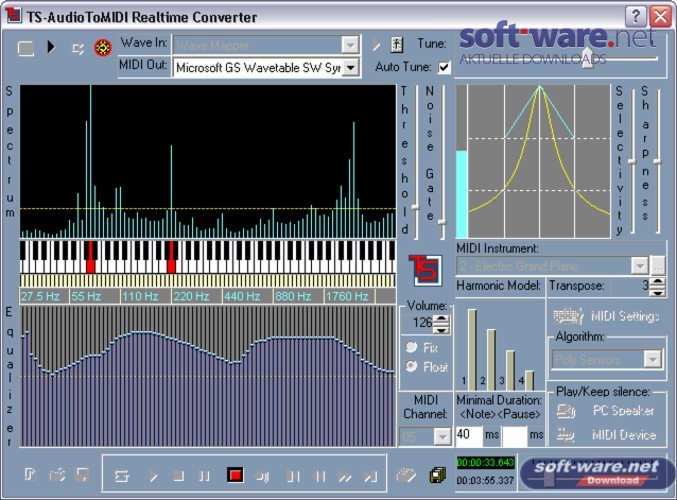677x500 pixels.
Task: Click the grayed eraser icon right of transport
Action: pyautogui.click(x=406, y=475)
